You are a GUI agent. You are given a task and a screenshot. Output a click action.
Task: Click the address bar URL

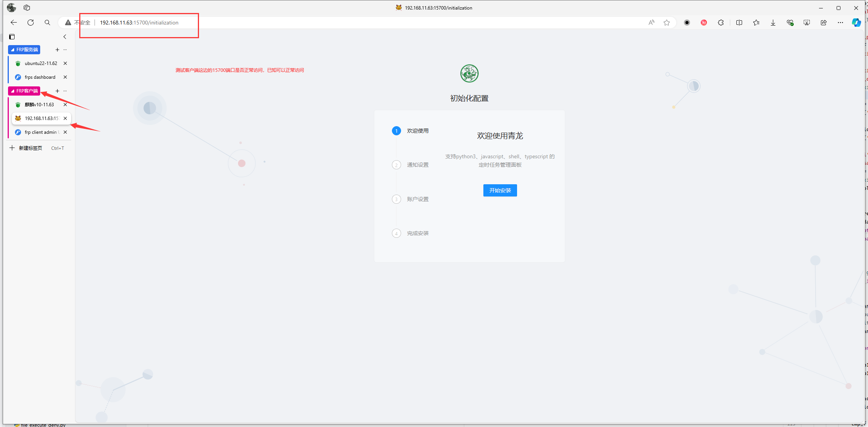pos(139,23)
